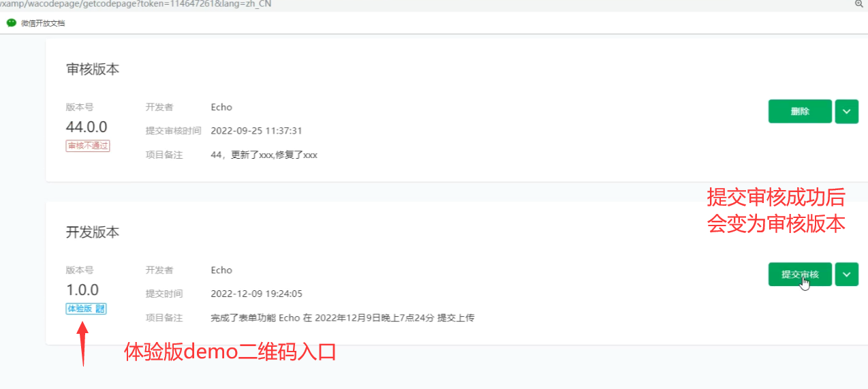Expand dropdown arrow next to 删除 button
868x389 pixels.
coord(847,112)
